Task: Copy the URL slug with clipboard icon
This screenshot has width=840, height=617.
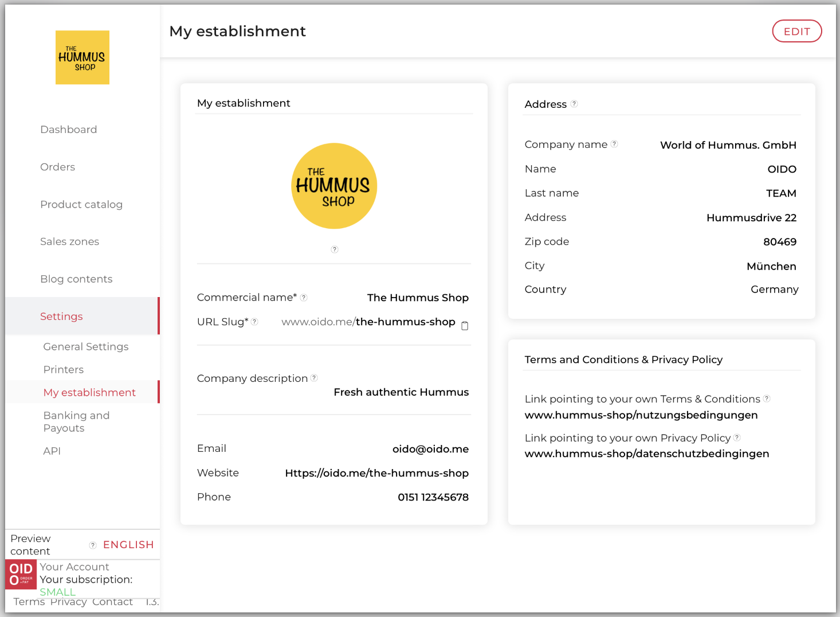Action: click(465, 326)
